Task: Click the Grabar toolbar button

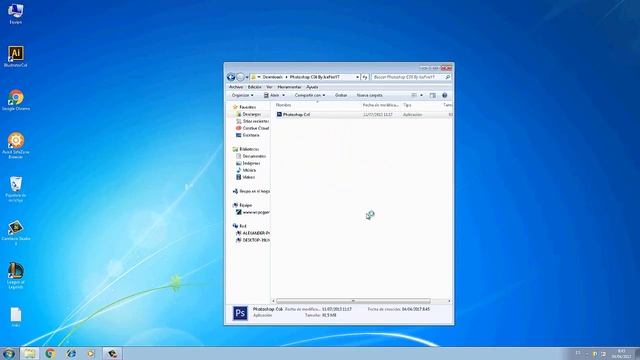Action: tap(341, 96)
